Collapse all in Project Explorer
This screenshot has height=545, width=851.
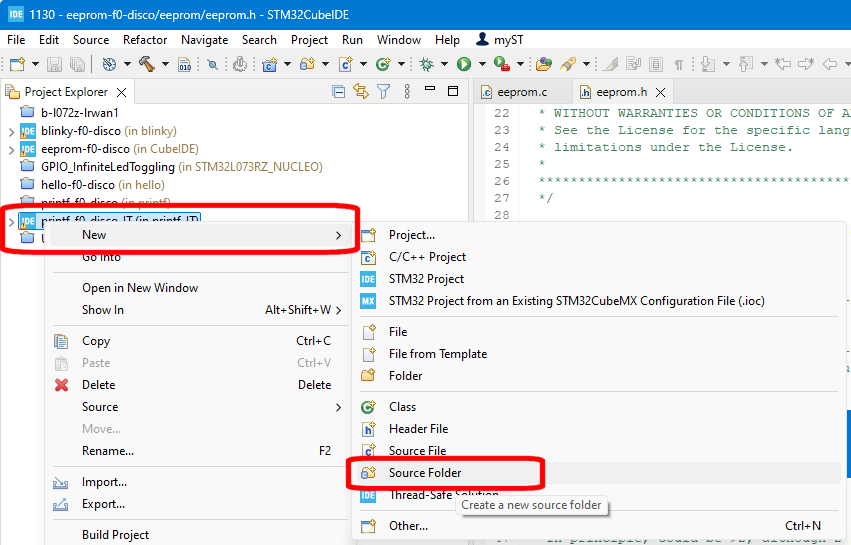click(x=339, y=92)
